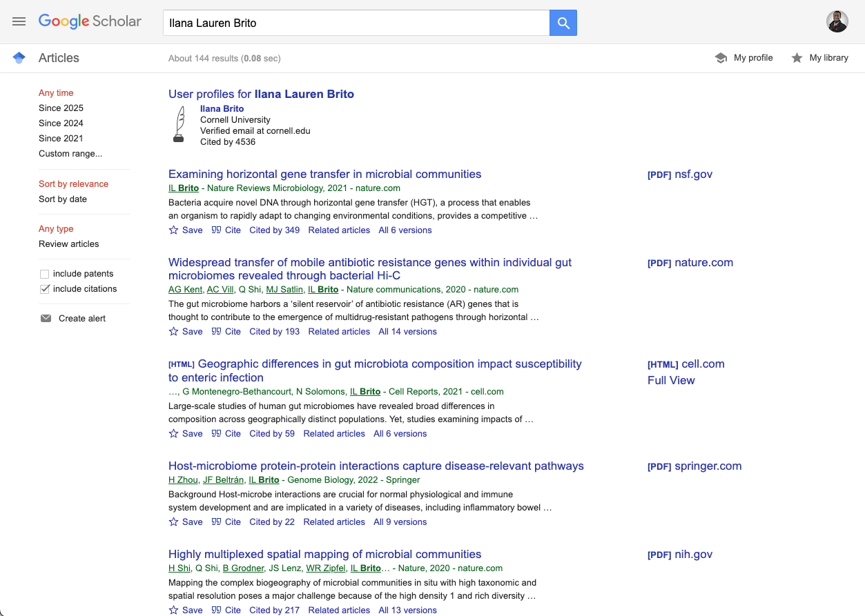The image size is (865, 616).
Task: Select Sort by relevance
Action: click(73, 184)
